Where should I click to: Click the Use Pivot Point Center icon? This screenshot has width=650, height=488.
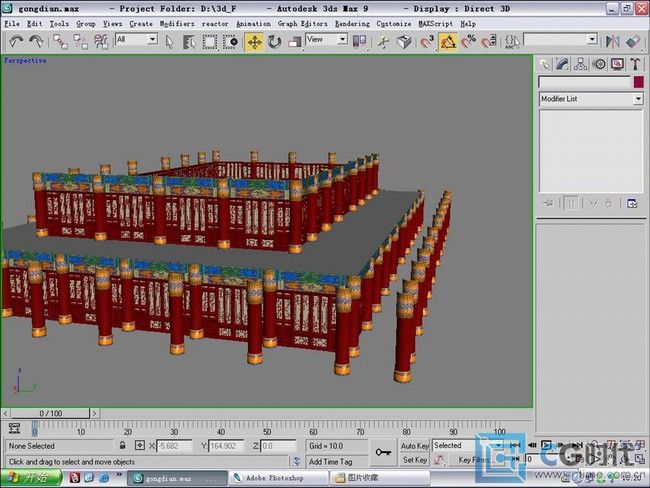359,41
